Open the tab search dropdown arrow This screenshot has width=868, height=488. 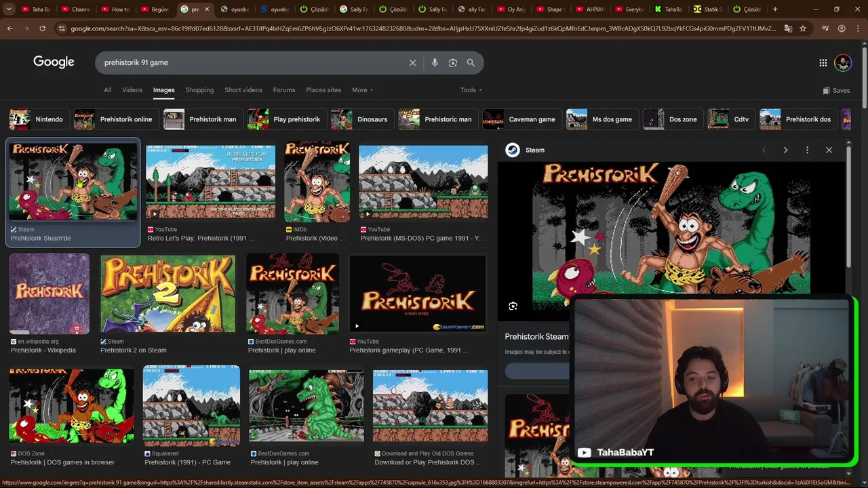[x=9, y=9]
